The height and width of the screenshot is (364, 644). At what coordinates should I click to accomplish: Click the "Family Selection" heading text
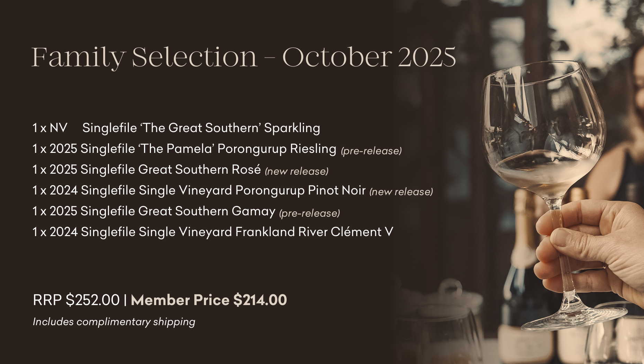pos(144,57)
